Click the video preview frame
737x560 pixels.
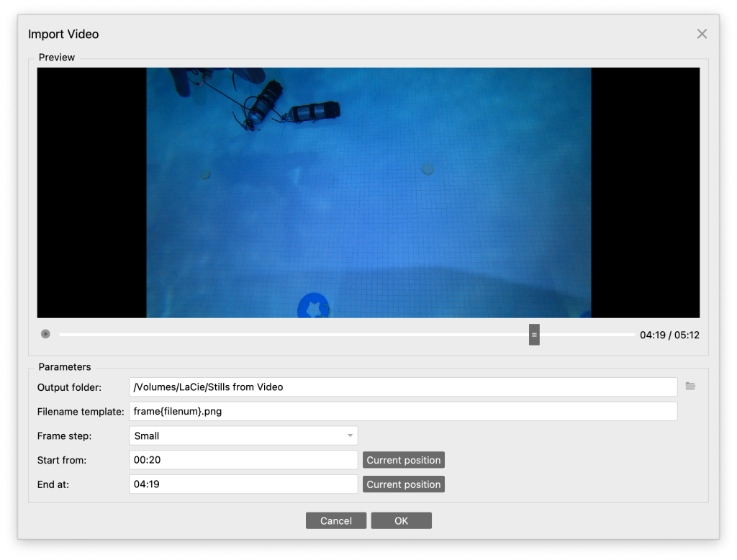tap(368, 193)
